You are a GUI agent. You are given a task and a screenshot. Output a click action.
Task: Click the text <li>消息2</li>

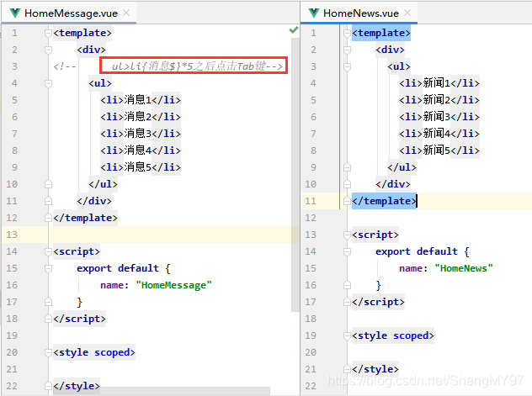tap(141, 117)
